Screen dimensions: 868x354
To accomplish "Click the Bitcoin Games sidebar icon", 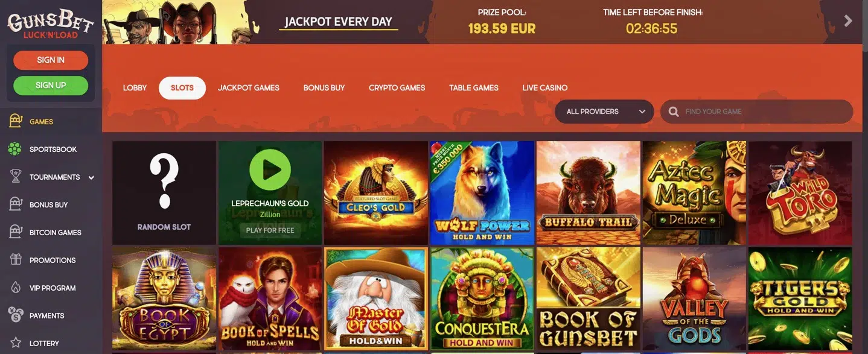I will (x=16, y=232).
